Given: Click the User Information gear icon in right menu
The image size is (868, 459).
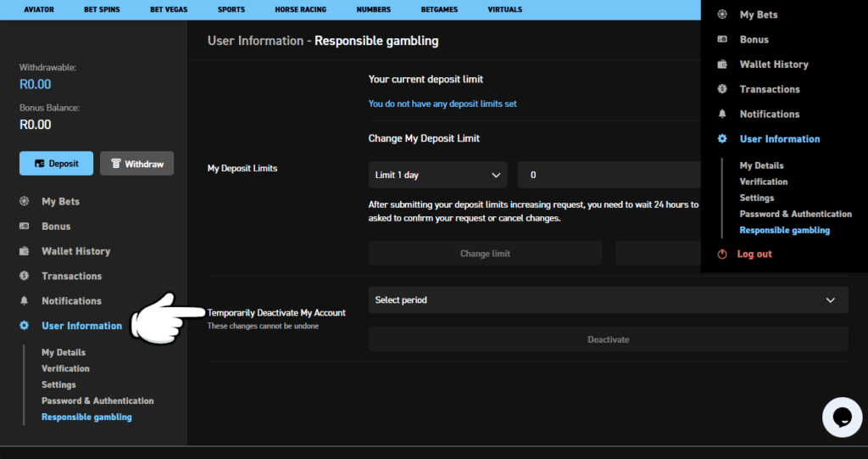Looking at the screenshot, I should click(722, 138).
